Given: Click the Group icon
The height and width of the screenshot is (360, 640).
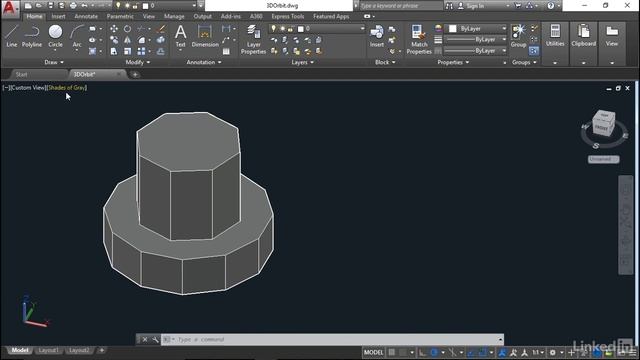Looking at the screenshot, I should click(518, 36).
